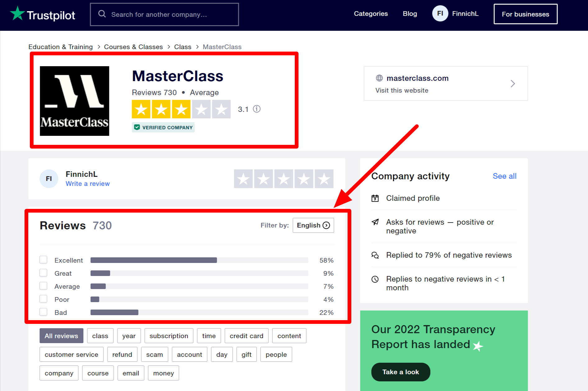Open the FinnichL account menu
This screenshot has width=588, height=391.
tap(465, 14)
